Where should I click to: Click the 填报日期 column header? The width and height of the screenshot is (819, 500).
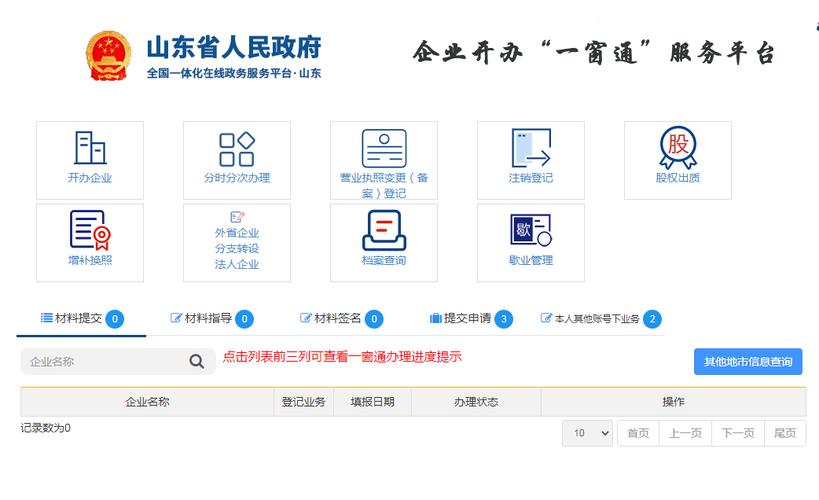pos(372,402)
